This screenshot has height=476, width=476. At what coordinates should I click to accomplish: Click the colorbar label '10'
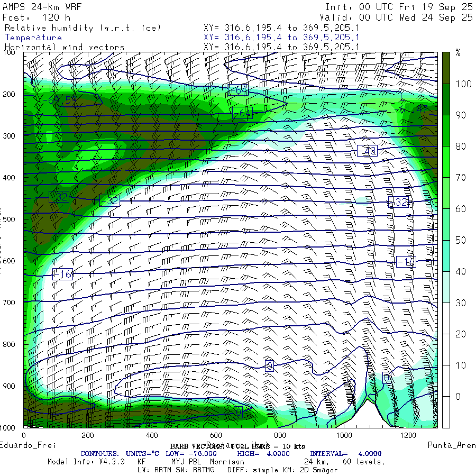[461, 365]
